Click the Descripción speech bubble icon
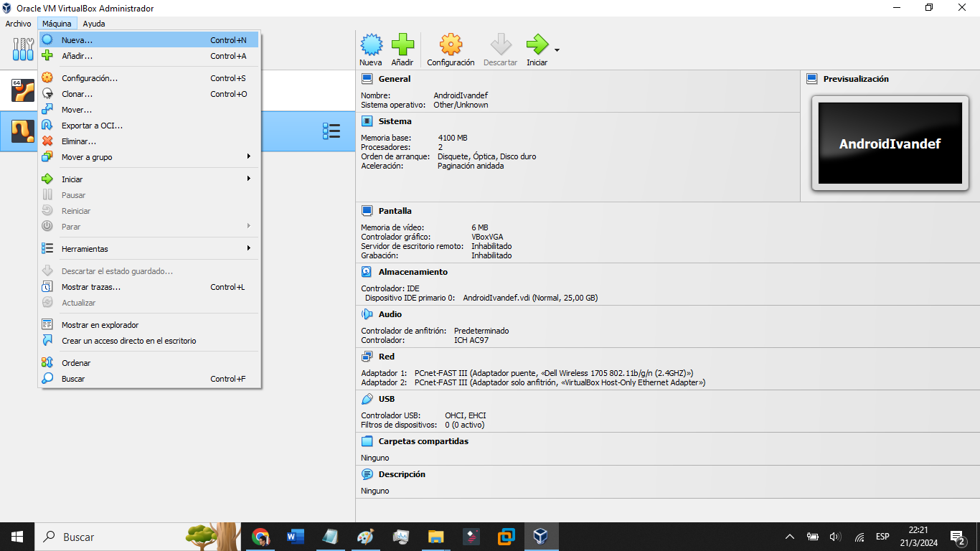 point(367,474)
